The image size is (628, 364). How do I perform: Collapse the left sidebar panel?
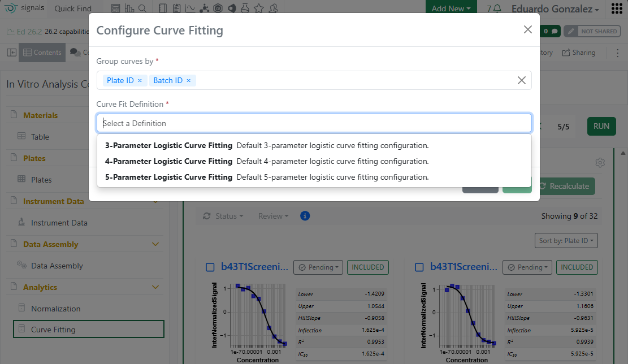11,53
